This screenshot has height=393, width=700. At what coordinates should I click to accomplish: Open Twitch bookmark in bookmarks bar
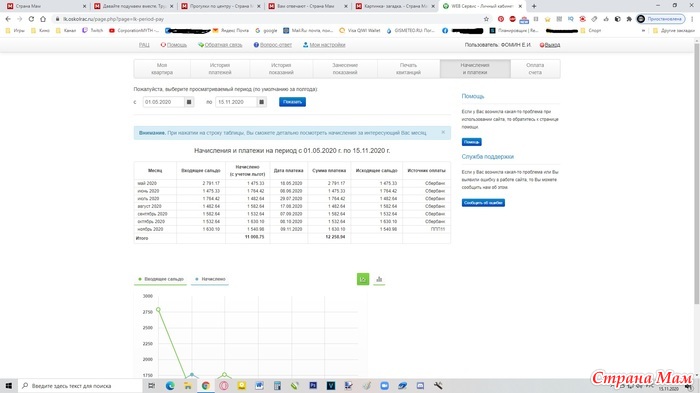[x=92, y=30]
